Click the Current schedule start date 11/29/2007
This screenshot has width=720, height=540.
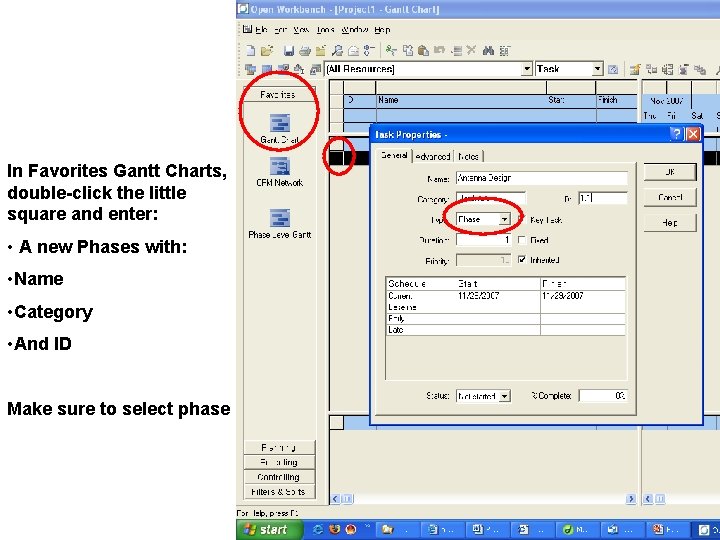tap(478, 296)
